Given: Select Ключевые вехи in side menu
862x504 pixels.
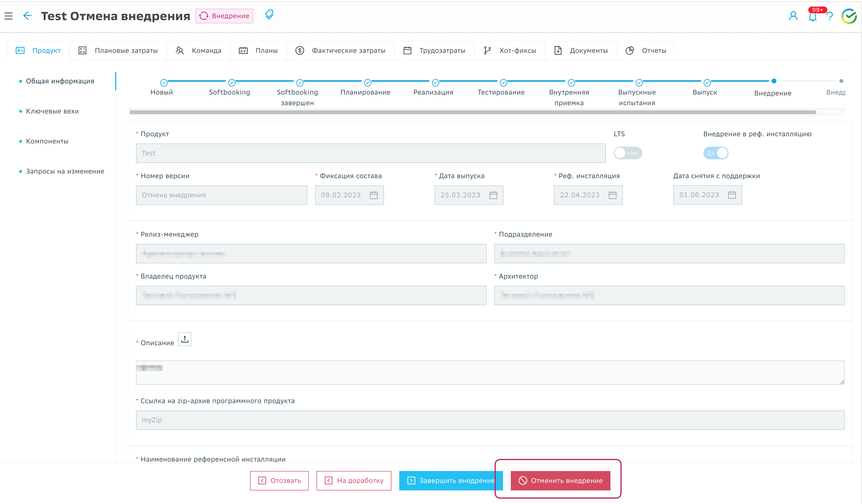Looking at the screenshot, I should [52, 111].
